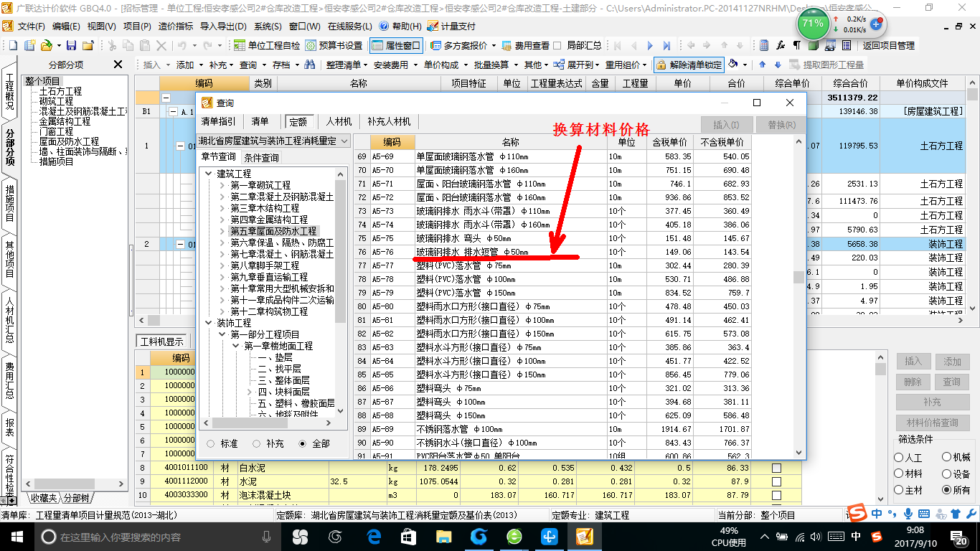980x551 pixels.
Task: Collapse the 装饰工程 tree node
Action: [x=208, y=324]
